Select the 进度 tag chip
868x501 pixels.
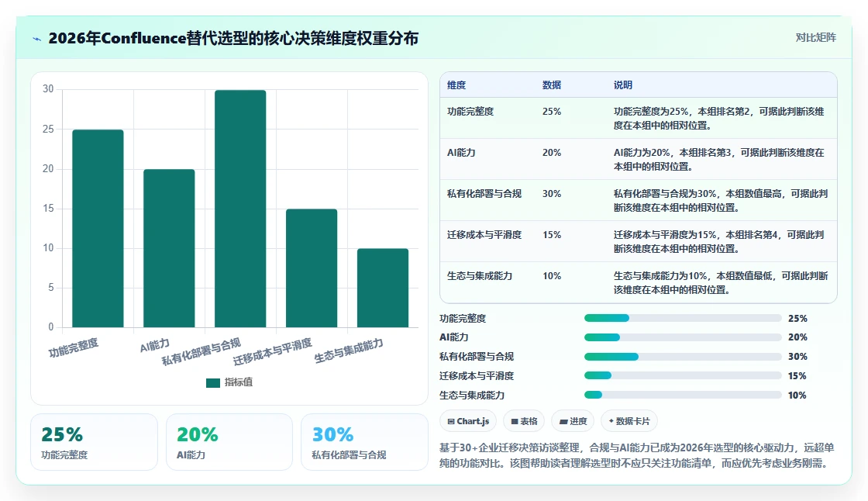coord(573,421)
